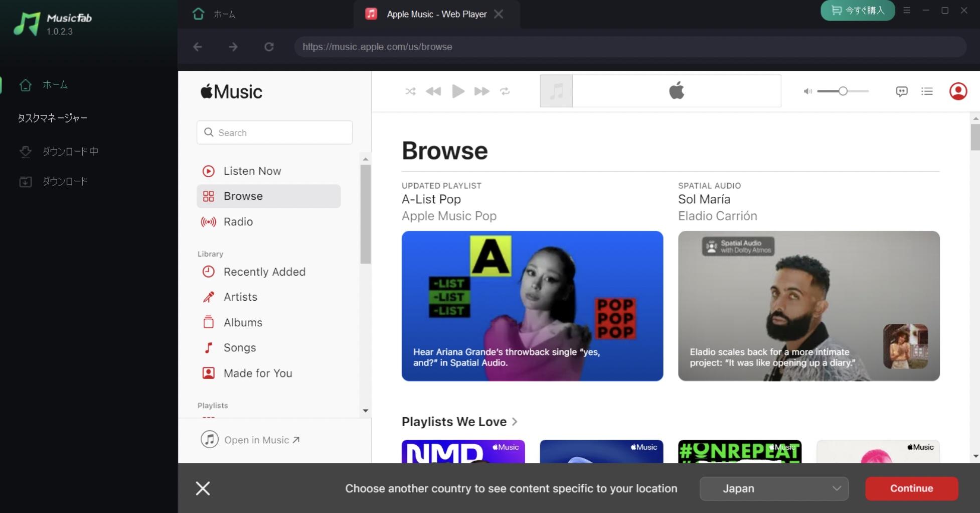The width and height of the screenshot is (980, 513).
Task: Skip to the previous track
Action: point(433,91)
